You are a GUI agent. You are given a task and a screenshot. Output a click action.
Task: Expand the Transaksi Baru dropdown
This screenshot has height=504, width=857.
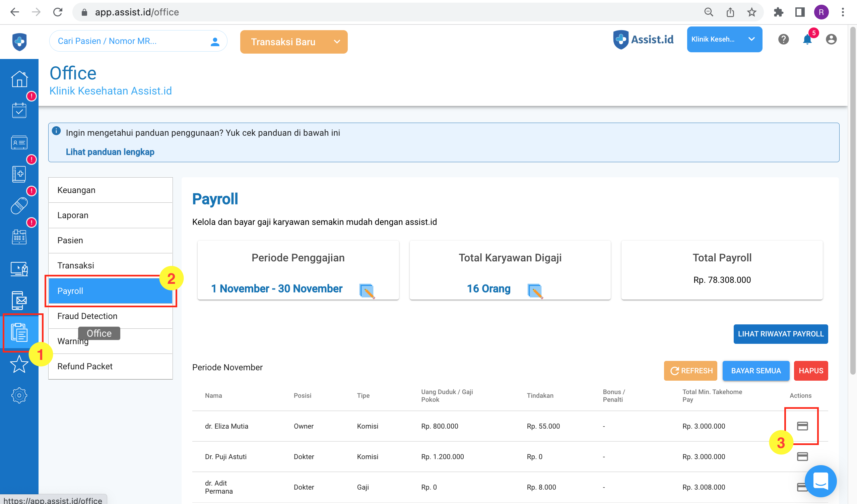tap(337, 42)
